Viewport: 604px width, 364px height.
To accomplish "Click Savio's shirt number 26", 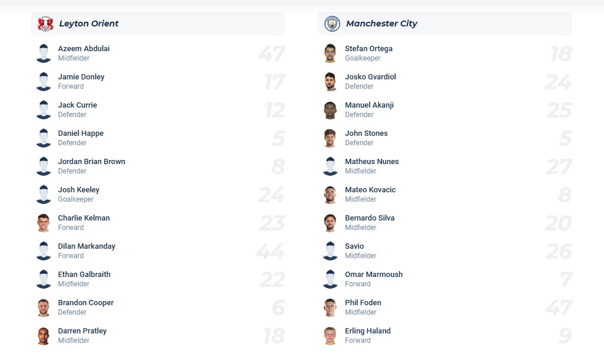I will pos(558,251).
